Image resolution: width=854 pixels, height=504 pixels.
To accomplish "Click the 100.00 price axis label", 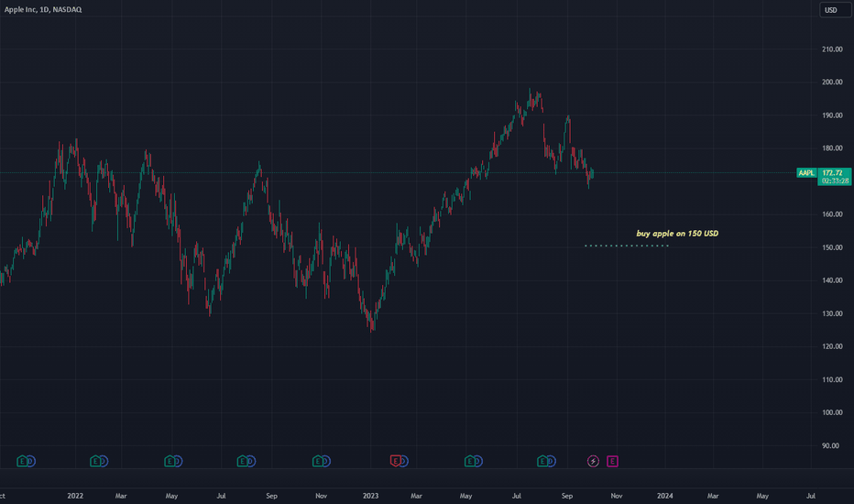I will [x=832, y=412].
